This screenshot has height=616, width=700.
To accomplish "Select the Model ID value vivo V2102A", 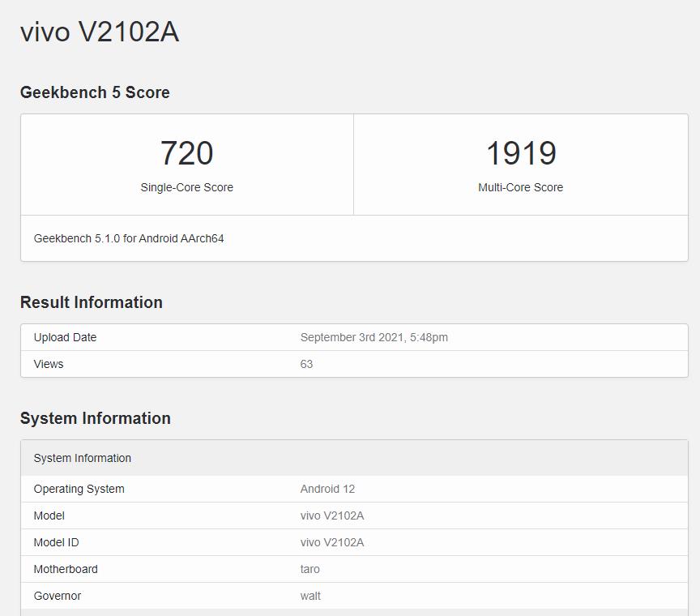I will point(331,543).
